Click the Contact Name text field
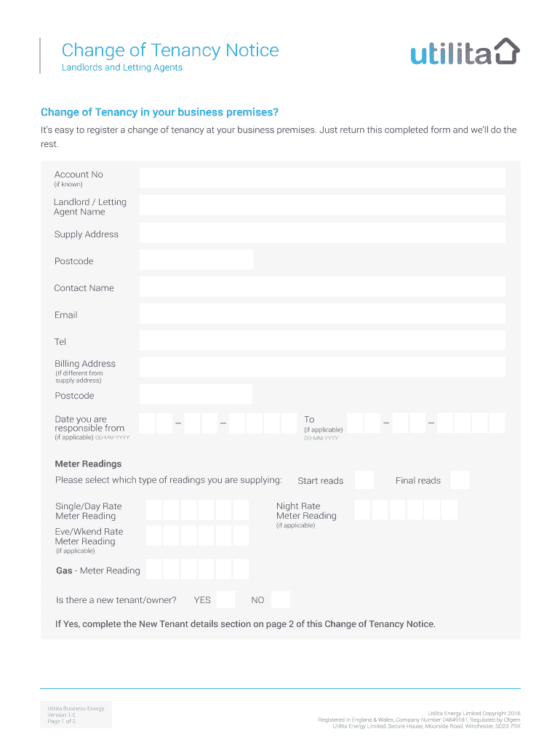Viewport: 560px width, 745px height. click(x=322, y=287)
